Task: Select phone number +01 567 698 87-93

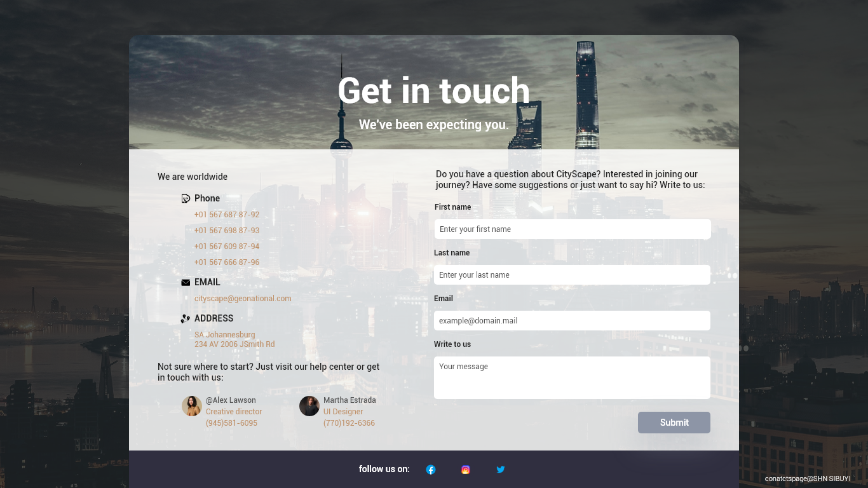Action: (227, 231)
